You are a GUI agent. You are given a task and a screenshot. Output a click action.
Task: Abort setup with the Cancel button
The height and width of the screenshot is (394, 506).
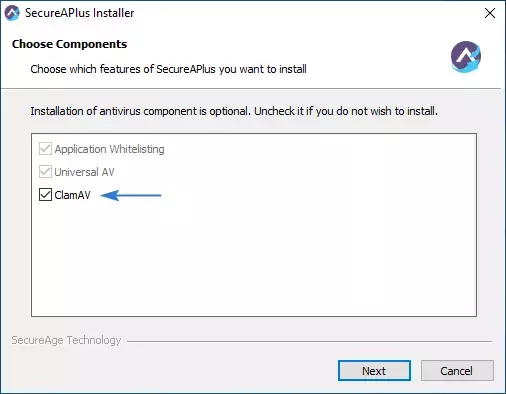click(x=457, y=370)
